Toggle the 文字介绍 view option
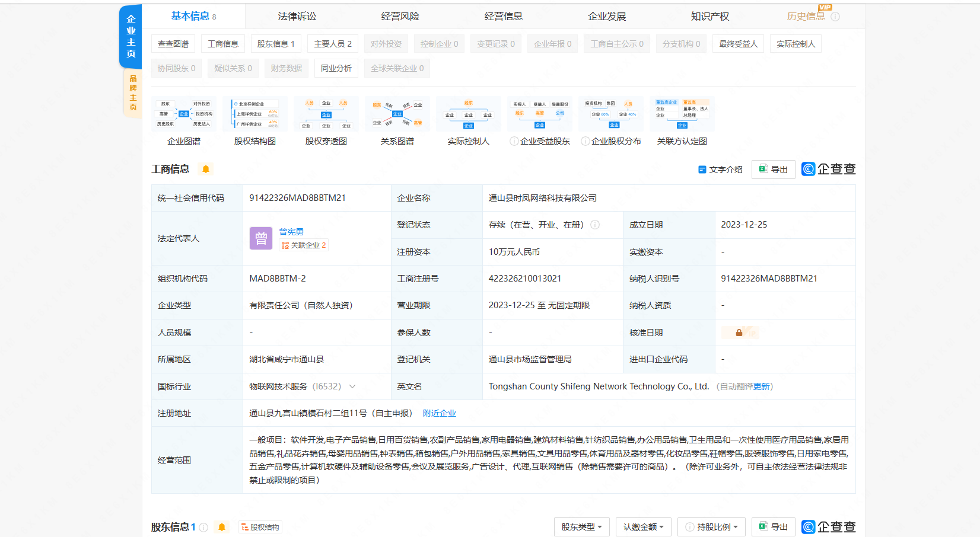The width and height of the screenshot is (980, 537). 720,170
